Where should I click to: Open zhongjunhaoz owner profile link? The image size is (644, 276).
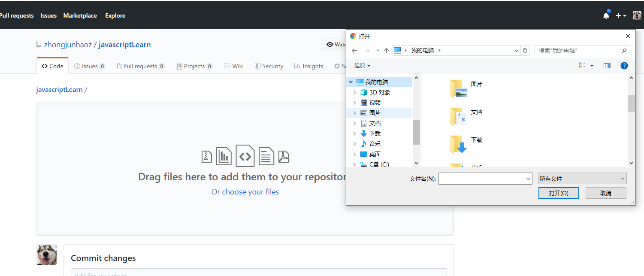(68, 45)
